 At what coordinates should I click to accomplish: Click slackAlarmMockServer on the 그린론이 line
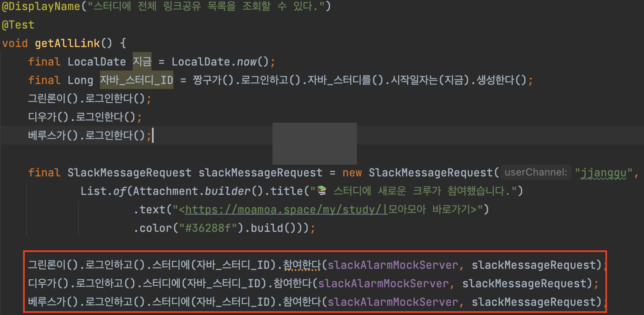[x=393, y=265]
